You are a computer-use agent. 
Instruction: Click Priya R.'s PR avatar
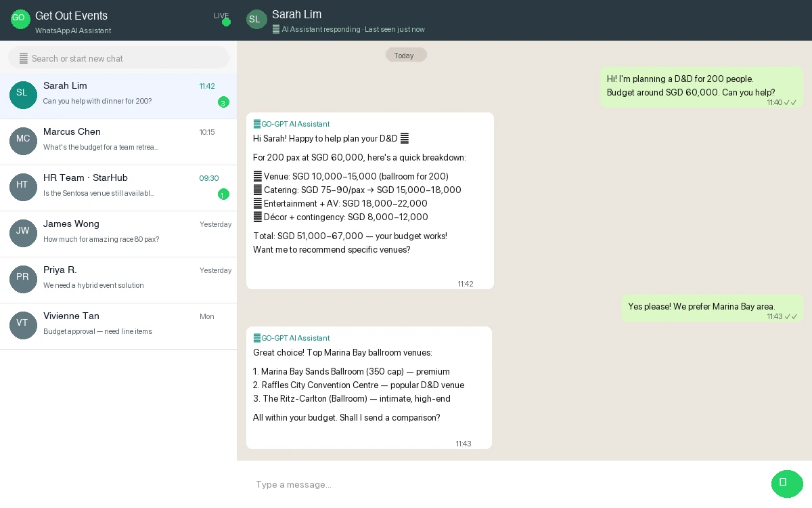(23, 279)
